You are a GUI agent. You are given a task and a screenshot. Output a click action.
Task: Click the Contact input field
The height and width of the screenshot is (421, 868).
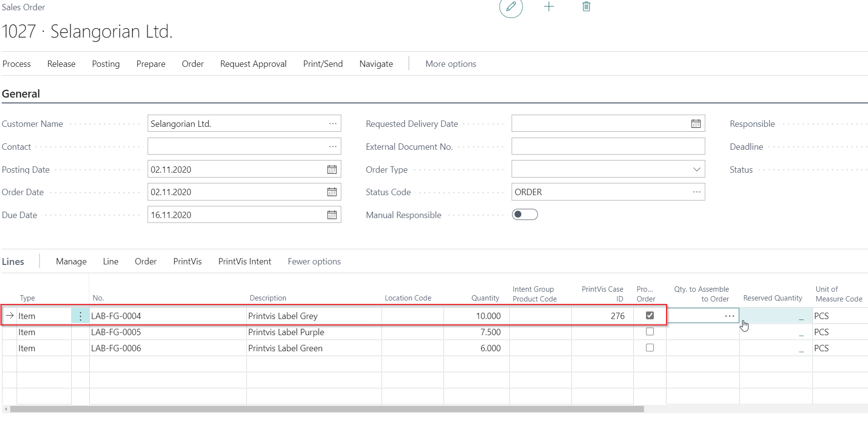[x=244, y=146]
